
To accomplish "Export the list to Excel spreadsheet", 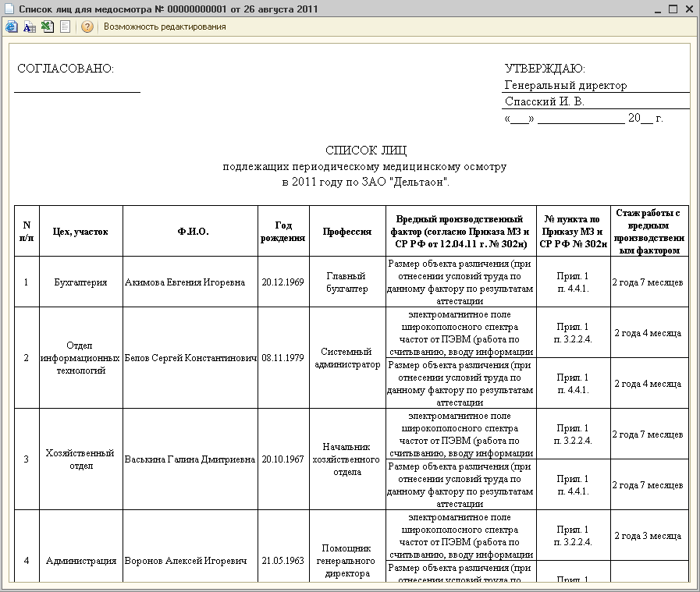I will [x=48, y=27].
